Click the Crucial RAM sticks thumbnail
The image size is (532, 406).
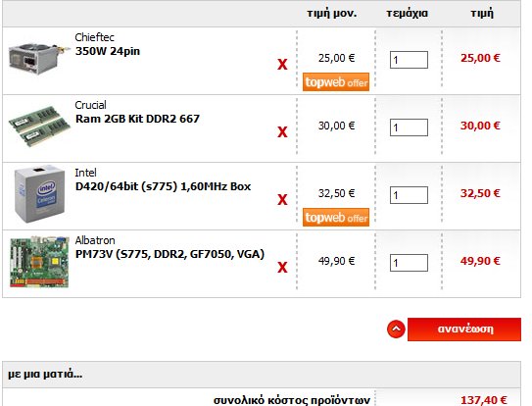click(39, 127)
